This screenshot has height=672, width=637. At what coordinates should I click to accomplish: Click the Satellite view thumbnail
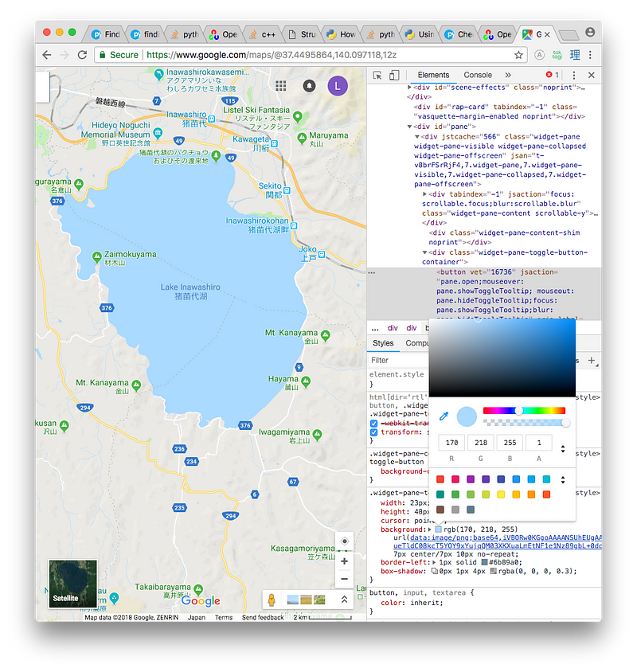(x=73, y=584)
